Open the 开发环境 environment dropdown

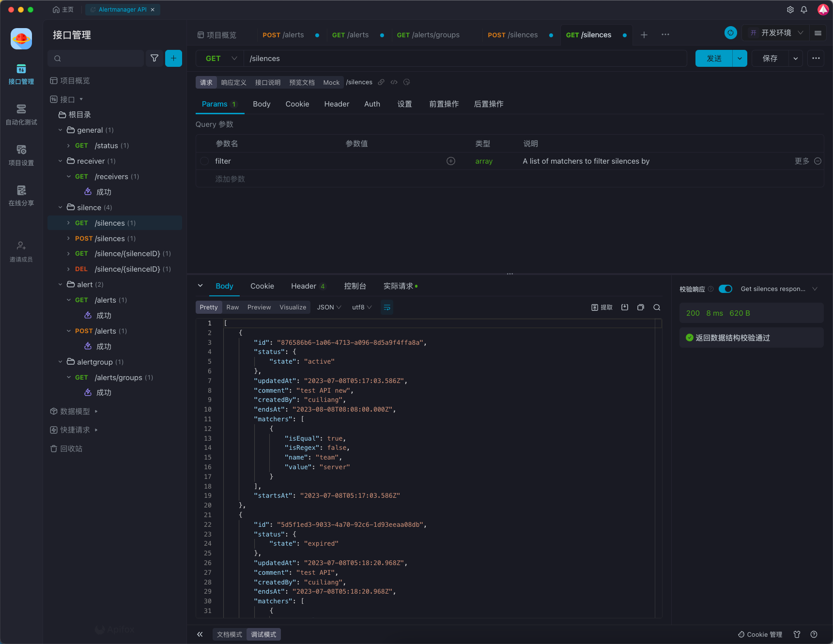coord(776,33)
